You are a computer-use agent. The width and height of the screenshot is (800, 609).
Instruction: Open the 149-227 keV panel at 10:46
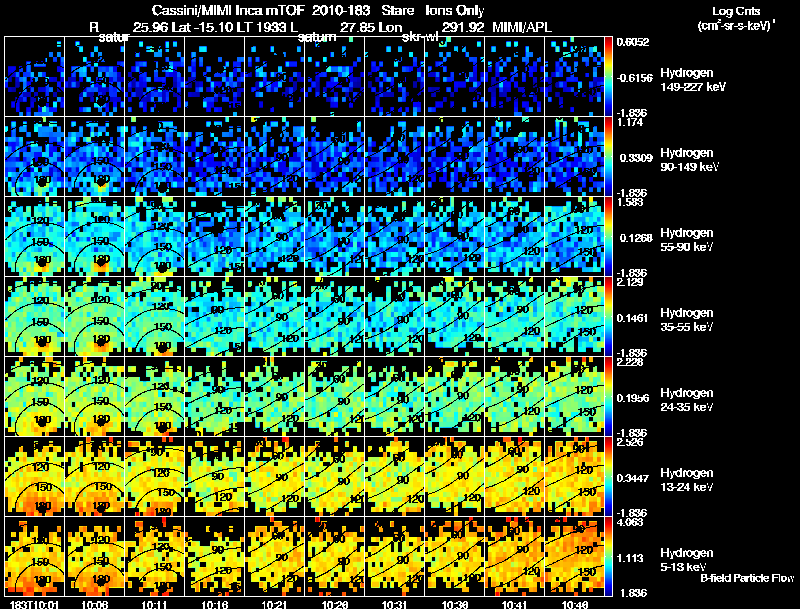point(574,77)
